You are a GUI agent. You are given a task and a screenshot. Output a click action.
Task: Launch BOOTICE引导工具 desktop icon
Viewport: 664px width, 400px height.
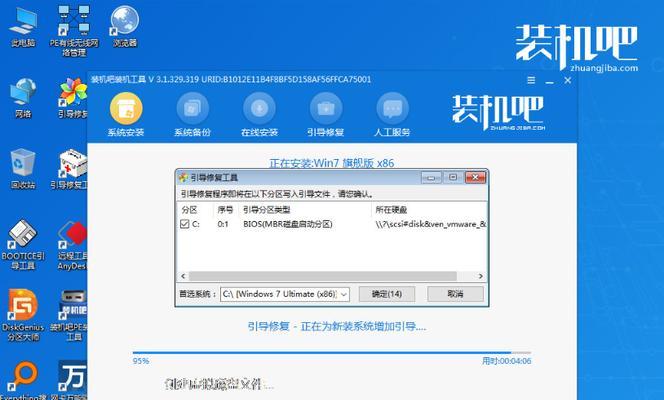(x=23, y=245)
